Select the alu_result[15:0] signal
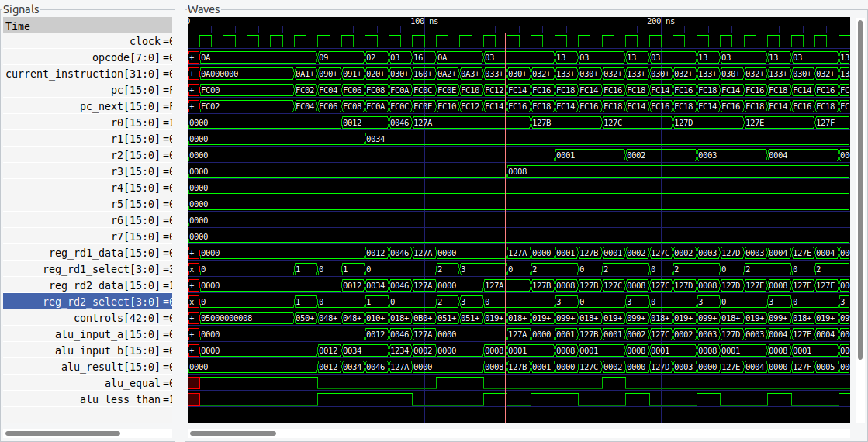 88,367
